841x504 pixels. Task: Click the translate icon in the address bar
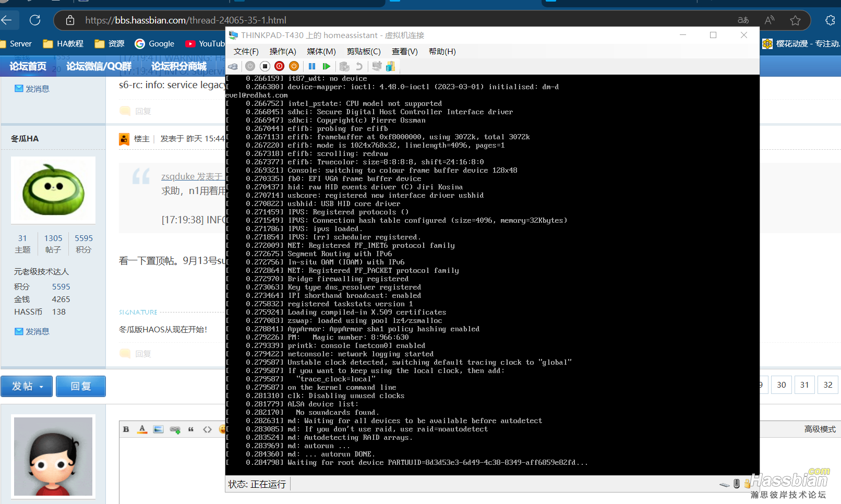click(743, 20)
